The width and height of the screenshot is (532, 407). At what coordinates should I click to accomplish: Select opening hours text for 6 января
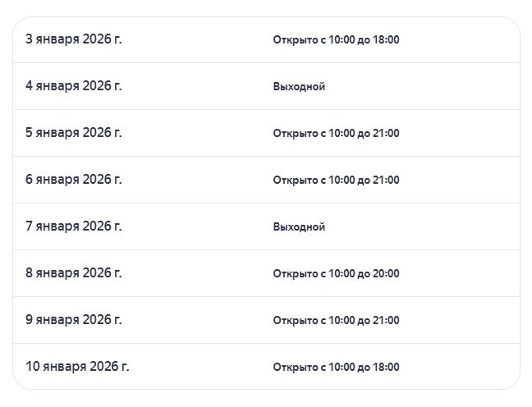(336, 180)
